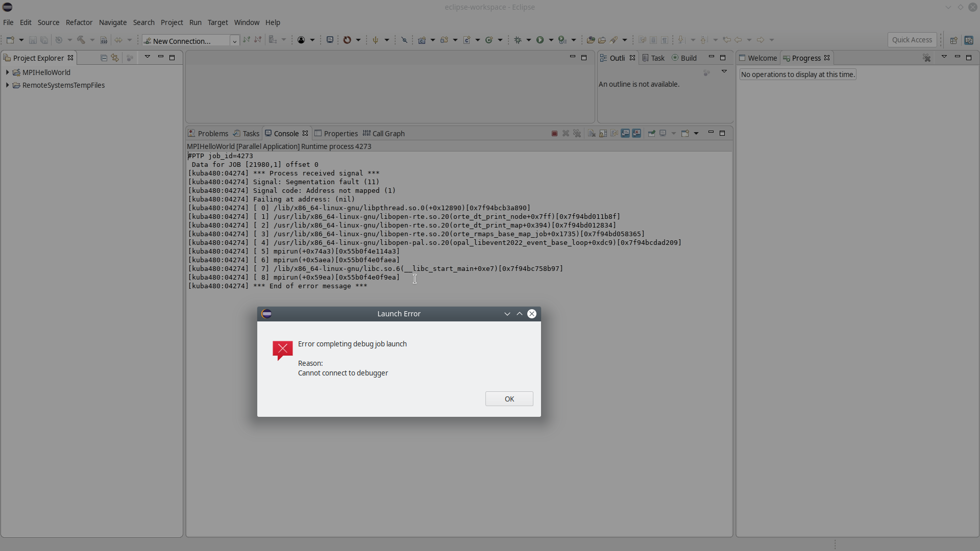
Task: Terminate the running console process
Action: 554,134
